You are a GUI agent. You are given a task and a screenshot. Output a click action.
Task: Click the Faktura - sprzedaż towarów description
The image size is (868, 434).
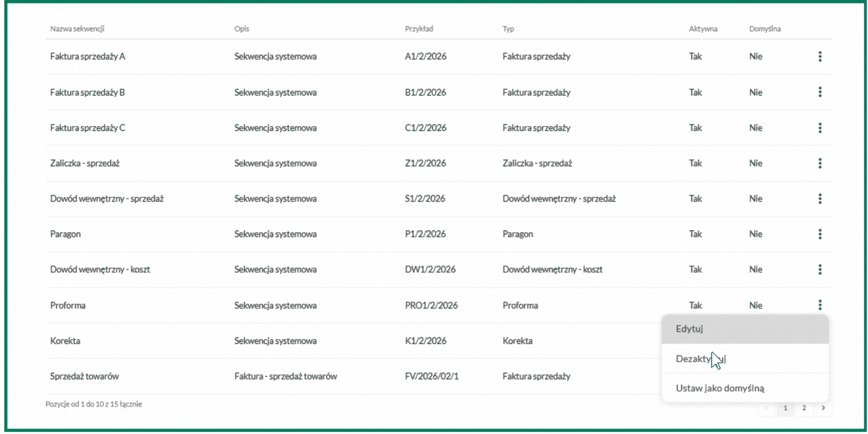pyautogui.click(x=285, y=376)
